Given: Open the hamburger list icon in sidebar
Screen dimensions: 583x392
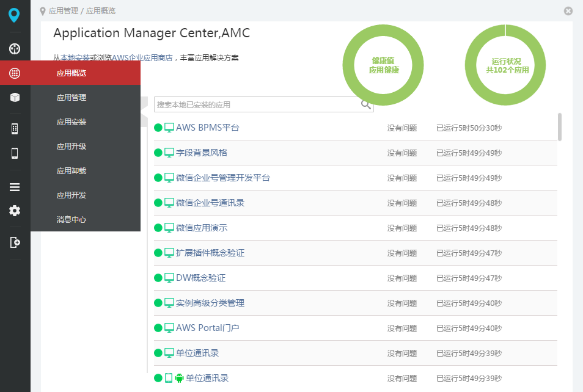Looking at the screenshot, I should tap(15, 187).
